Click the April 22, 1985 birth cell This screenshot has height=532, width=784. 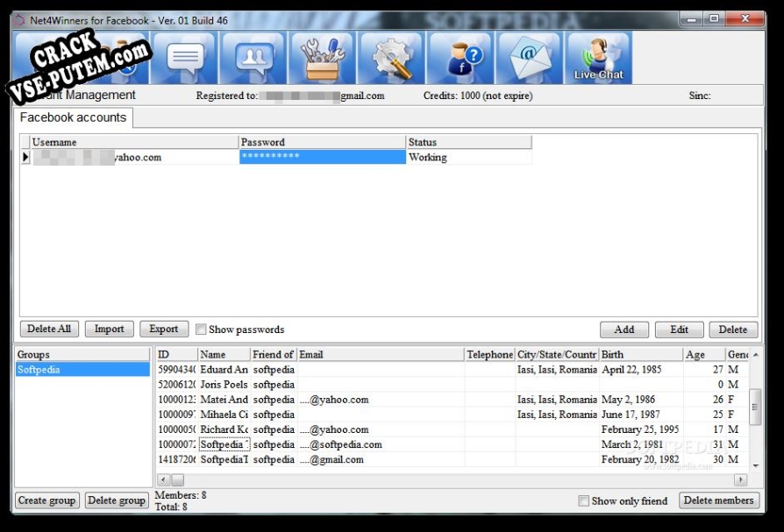(x=641, y=370)
